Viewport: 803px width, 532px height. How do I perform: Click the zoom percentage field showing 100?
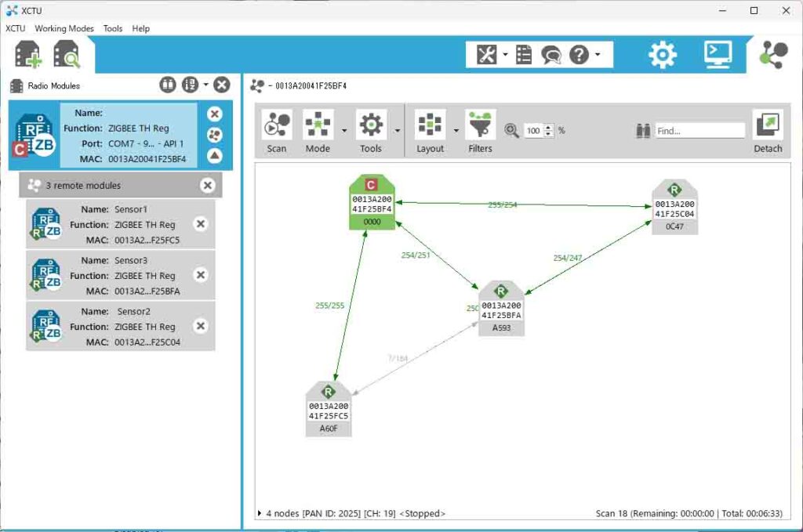pos(533,130)
